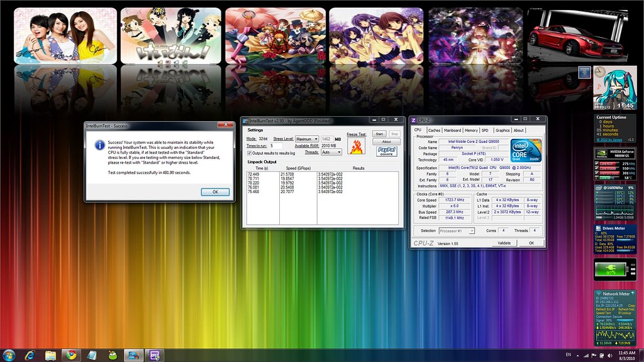Switch to the Graphics tab in CPU-Z
The width and height of the screenshot is (644, 362).
coord(502,131)
